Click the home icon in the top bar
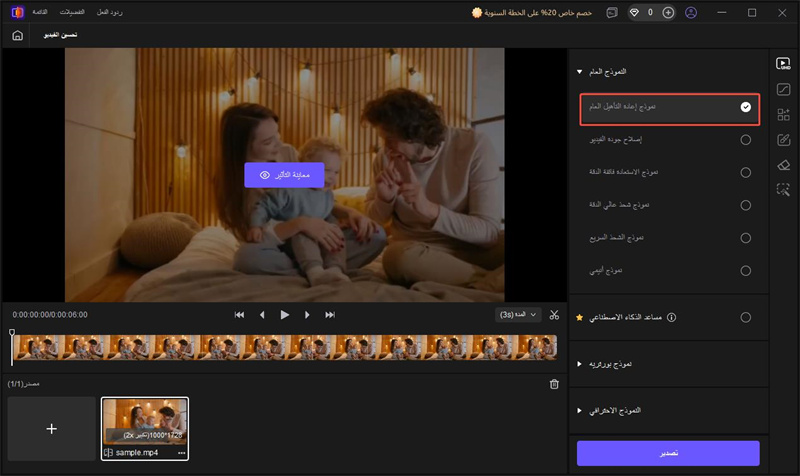Image resolution: width=800 pixels, height=476 pixels. 17,35
